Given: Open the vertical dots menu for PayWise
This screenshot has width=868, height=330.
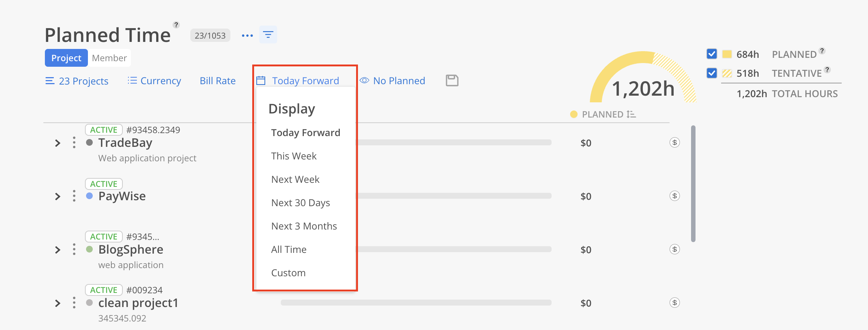Looking at the screenshot, I should pos(74,196).
